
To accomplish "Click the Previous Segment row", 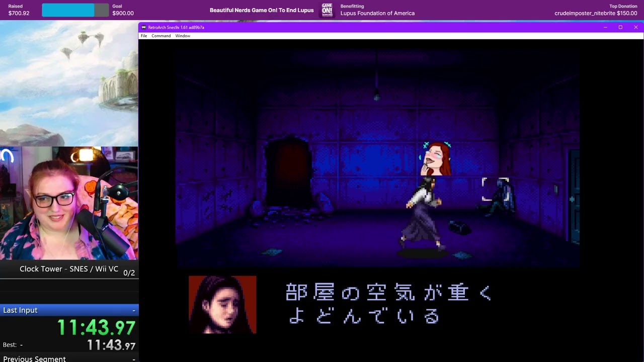I will tap(69, 358).
